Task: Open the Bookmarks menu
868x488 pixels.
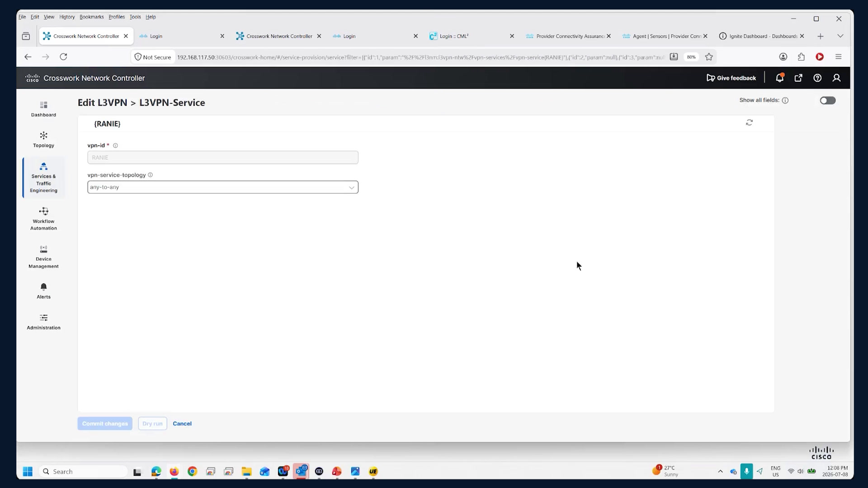Action: (x=92, y=17)
